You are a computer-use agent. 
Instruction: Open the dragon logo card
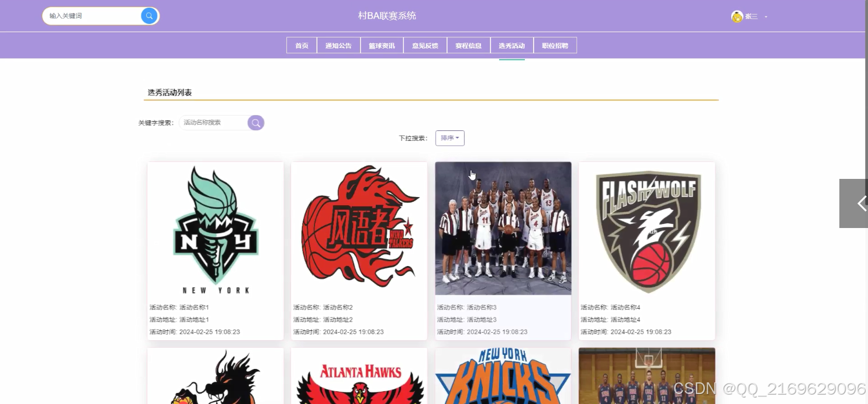click(215, 376)
